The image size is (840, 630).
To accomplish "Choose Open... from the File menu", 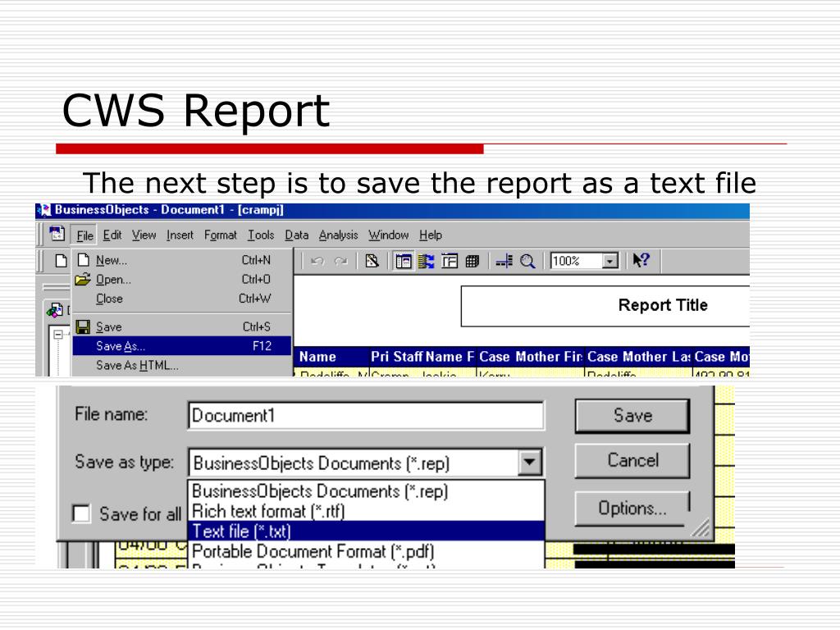I will pos(182,280).
